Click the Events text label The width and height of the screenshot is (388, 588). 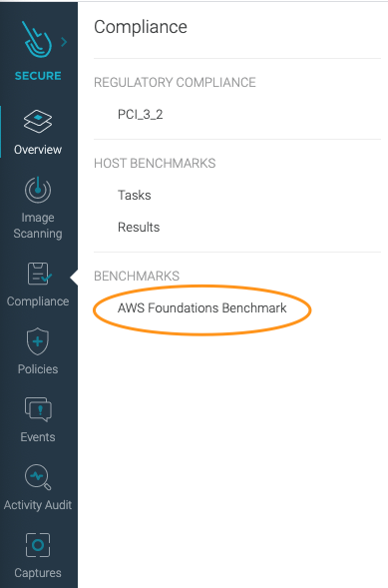click(x=38, y=437)
